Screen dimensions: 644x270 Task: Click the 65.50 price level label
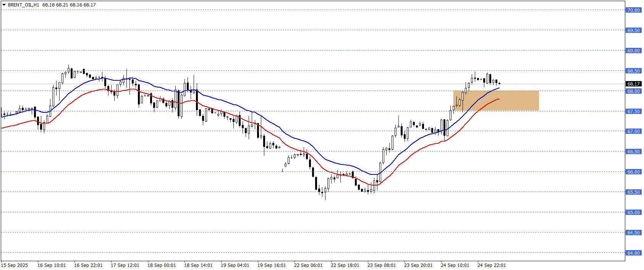point(633,192)
